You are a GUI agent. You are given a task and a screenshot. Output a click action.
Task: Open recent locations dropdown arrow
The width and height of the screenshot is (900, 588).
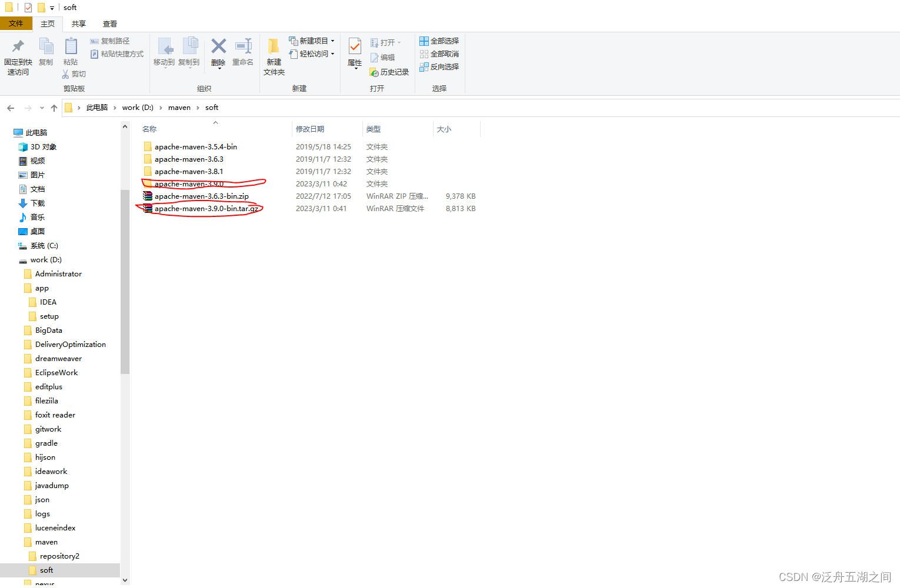pyautogui.click(x=42, y=108)
